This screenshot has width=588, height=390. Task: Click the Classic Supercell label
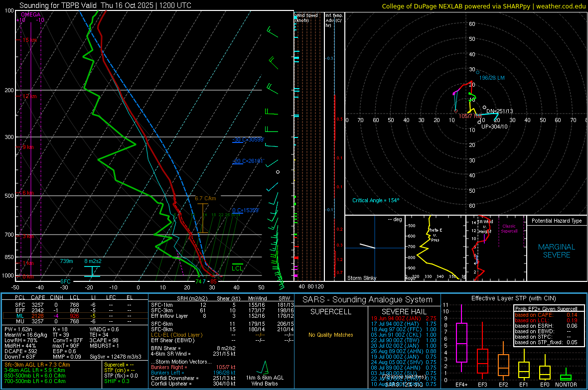coord(509,229)
